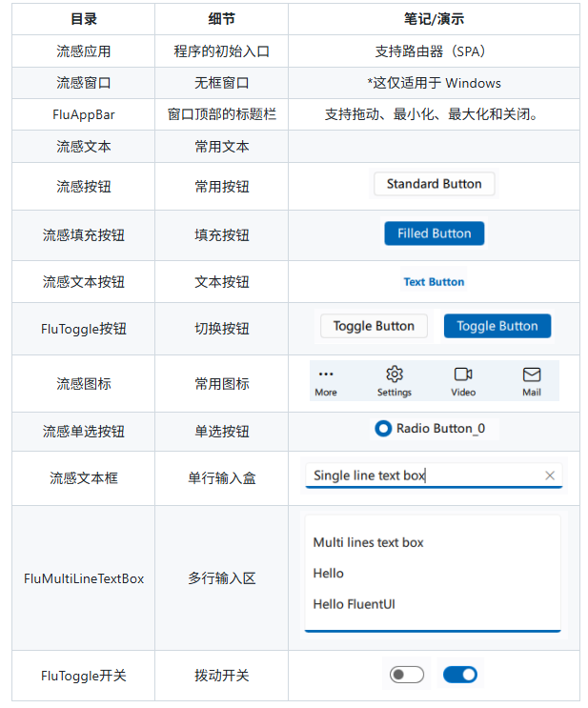Click the 文本按钮 detail cell
The image size is (588, 708).
(221, 282)
